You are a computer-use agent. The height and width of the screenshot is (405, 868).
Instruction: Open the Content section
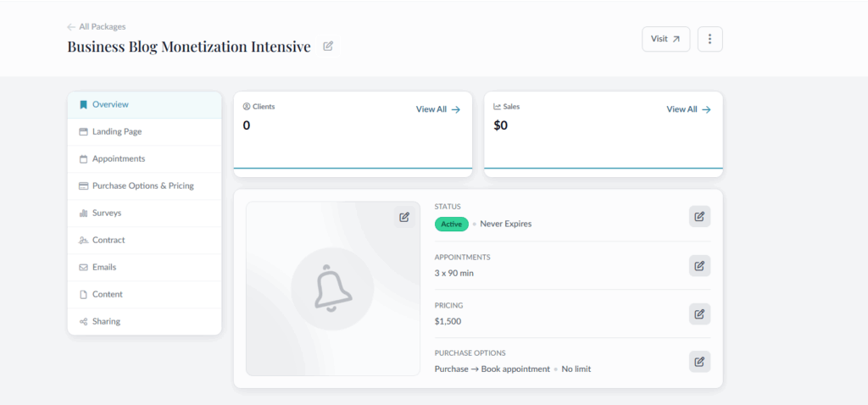(x=144, y=294)
